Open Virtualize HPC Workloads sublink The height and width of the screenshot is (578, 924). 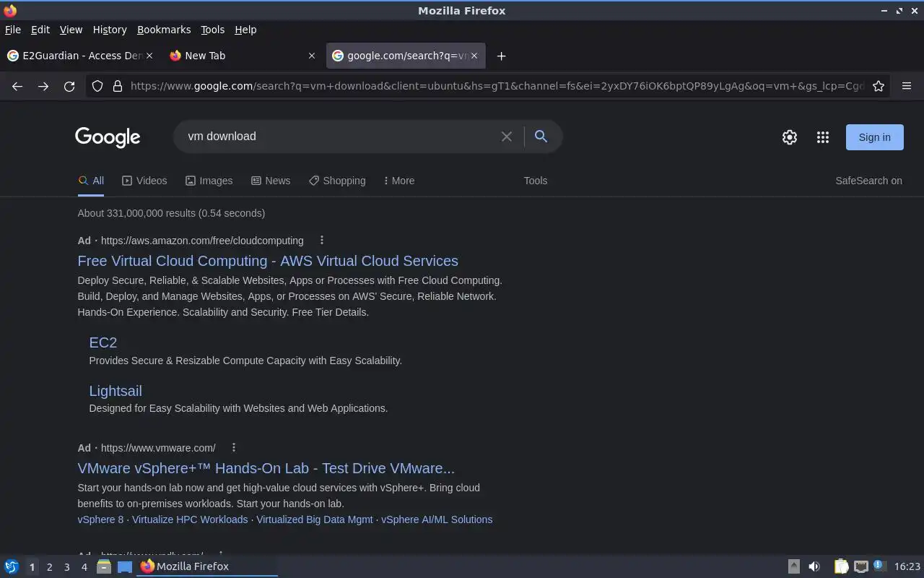click(x=190, y=519)
